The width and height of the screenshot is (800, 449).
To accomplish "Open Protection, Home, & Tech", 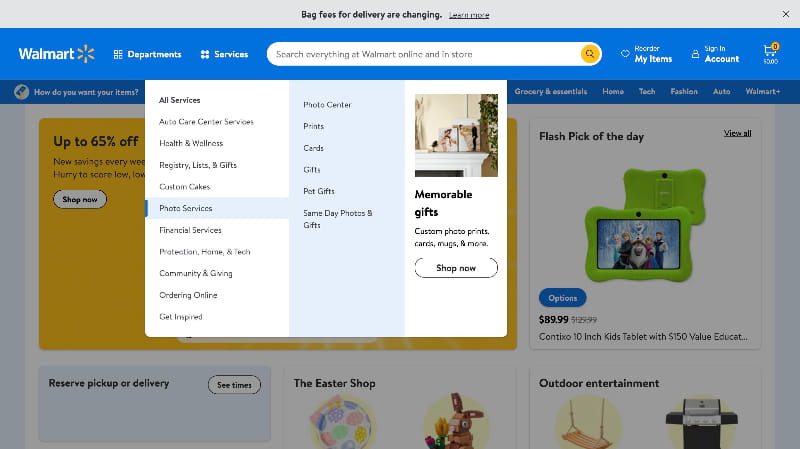I will pos(205,252).
